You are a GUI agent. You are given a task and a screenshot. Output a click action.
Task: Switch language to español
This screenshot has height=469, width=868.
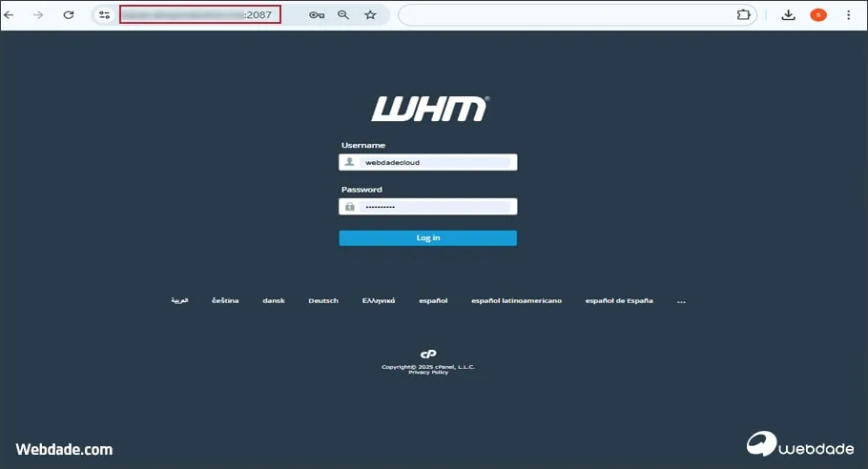click(433, 300)
